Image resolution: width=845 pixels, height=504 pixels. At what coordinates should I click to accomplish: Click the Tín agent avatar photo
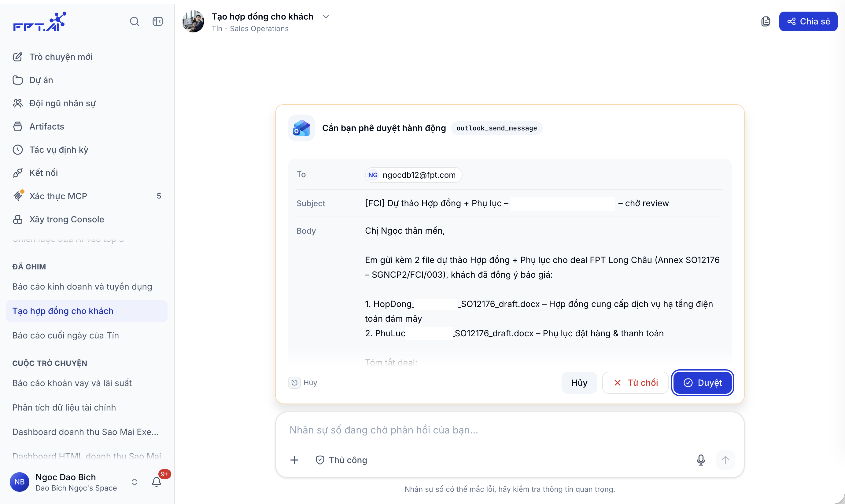tap(193, 21)
